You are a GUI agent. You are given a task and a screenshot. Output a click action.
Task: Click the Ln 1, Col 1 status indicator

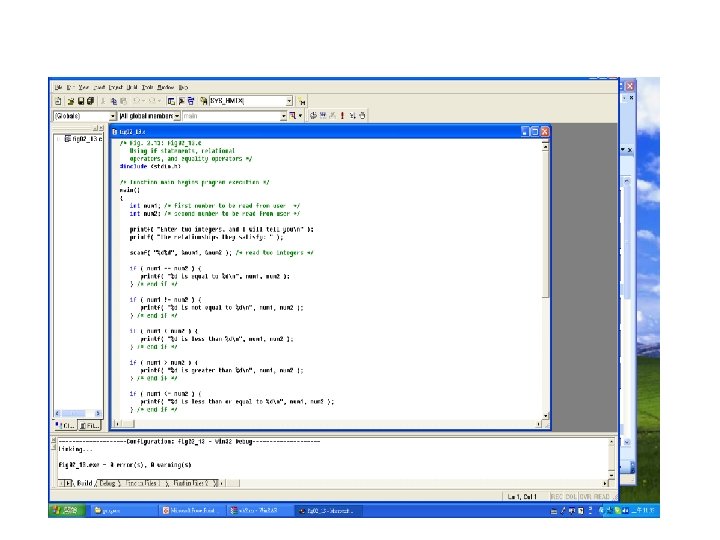pos(522,496)
